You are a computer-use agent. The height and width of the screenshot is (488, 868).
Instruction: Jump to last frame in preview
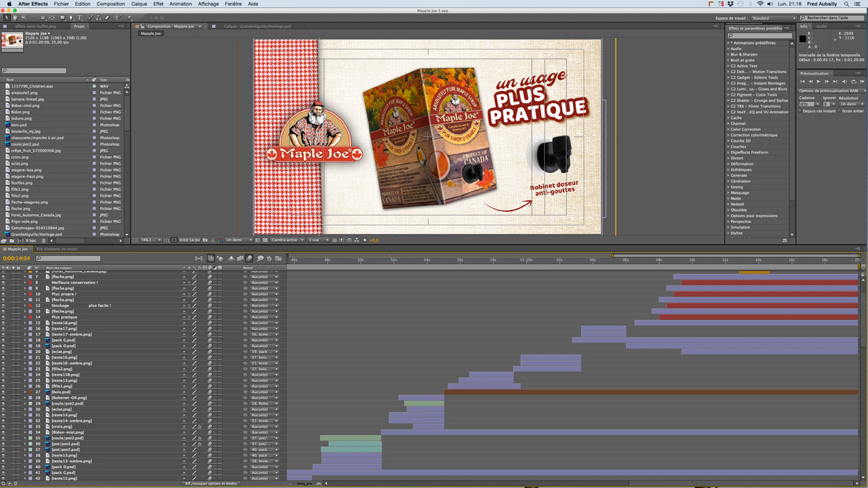click(835, 81)
